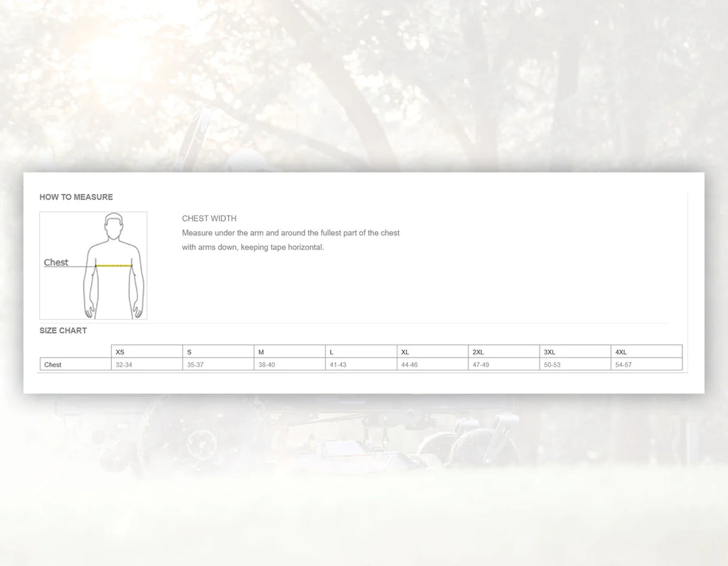Select the XS column header
Screen dimensions: 728x566
tap(120, 352)
